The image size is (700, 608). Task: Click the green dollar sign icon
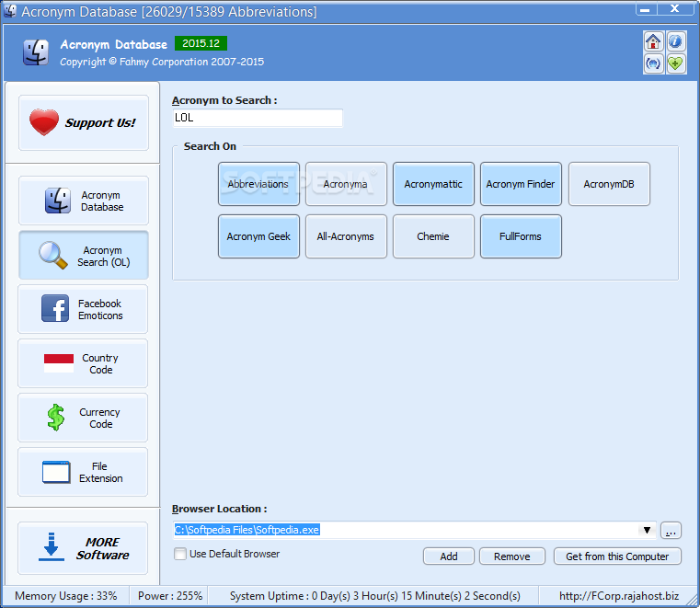(x=56, y=418)
